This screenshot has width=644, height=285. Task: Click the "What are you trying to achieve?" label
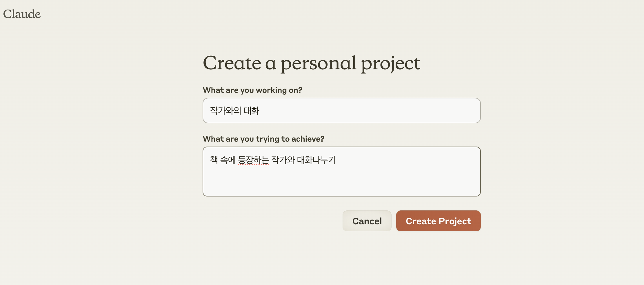(263, 139)
